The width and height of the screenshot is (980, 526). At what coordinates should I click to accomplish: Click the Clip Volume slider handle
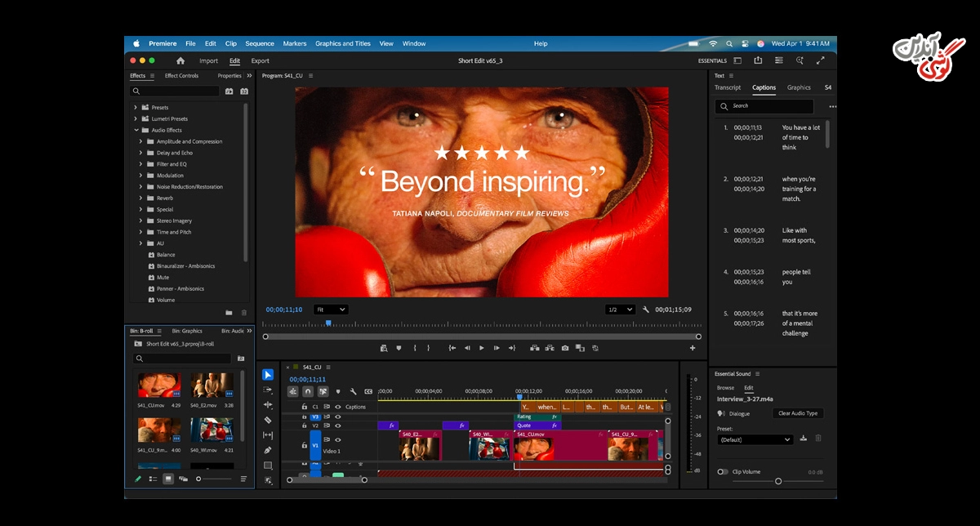pos(778,481)
